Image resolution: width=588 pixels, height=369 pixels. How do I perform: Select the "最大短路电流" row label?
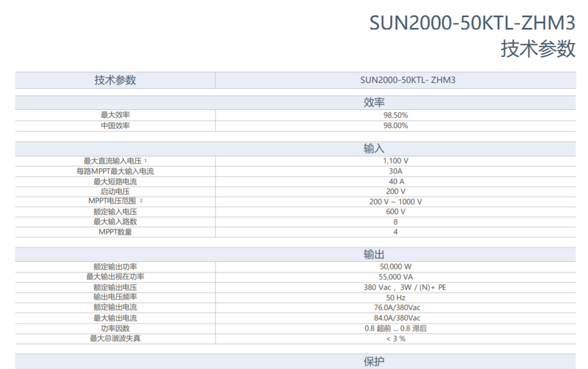pos(115,182)
